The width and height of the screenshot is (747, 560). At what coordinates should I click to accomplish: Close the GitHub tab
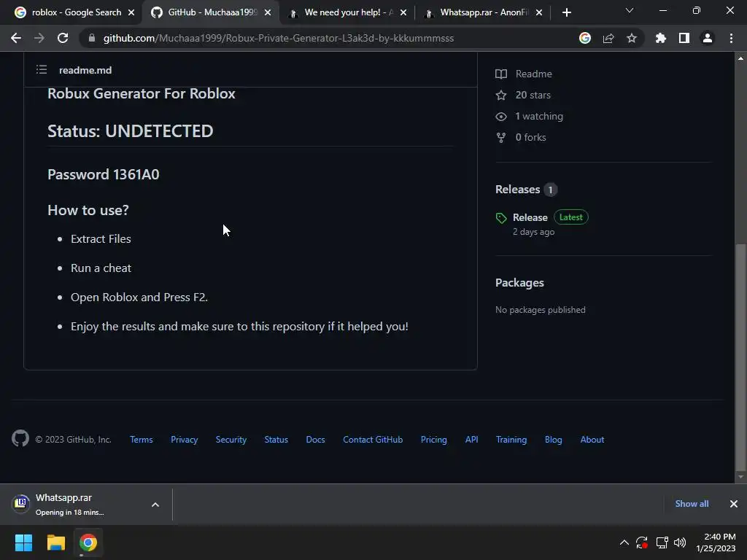point(268,12)
